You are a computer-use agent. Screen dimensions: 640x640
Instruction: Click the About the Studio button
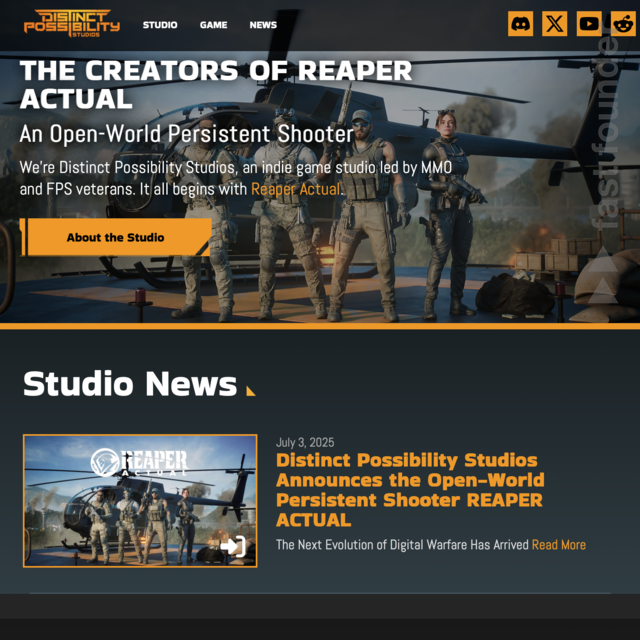116,237
